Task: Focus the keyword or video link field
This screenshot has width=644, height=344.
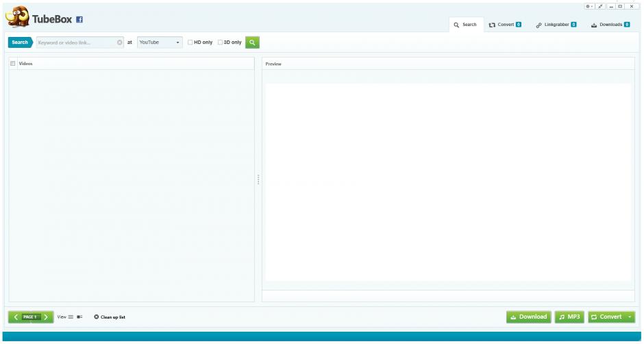Action: [x=75, y=42]
